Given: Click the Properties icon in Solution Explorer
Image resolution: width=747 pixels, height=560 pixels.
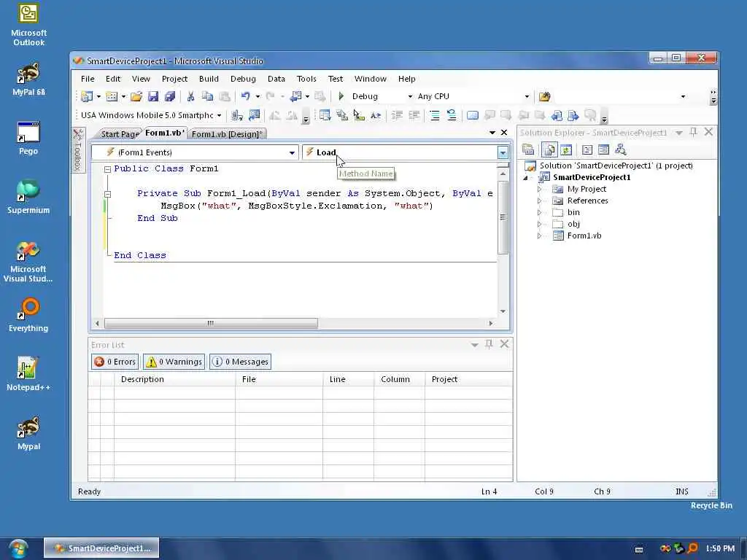Looking at the screenshot, I should coord(528,150).
